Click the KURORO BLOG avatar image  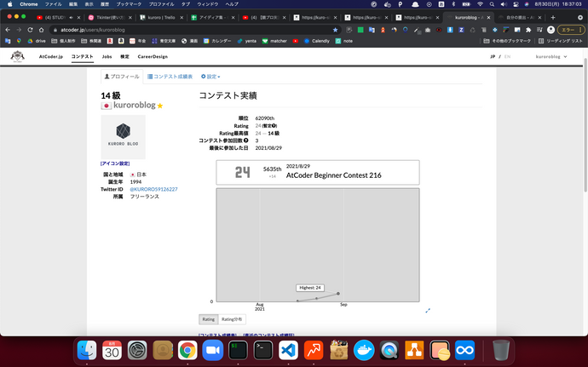click(x=123, y=137)
